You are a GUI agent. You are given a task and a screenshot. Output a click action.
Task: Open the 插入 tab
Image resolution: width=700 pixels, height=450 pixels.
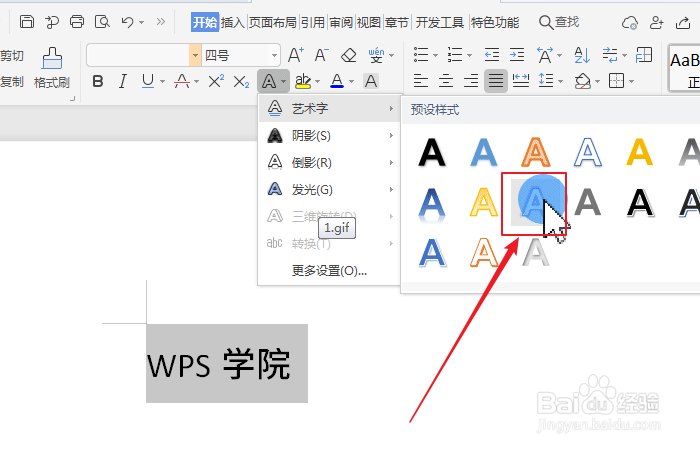[233, 22]
